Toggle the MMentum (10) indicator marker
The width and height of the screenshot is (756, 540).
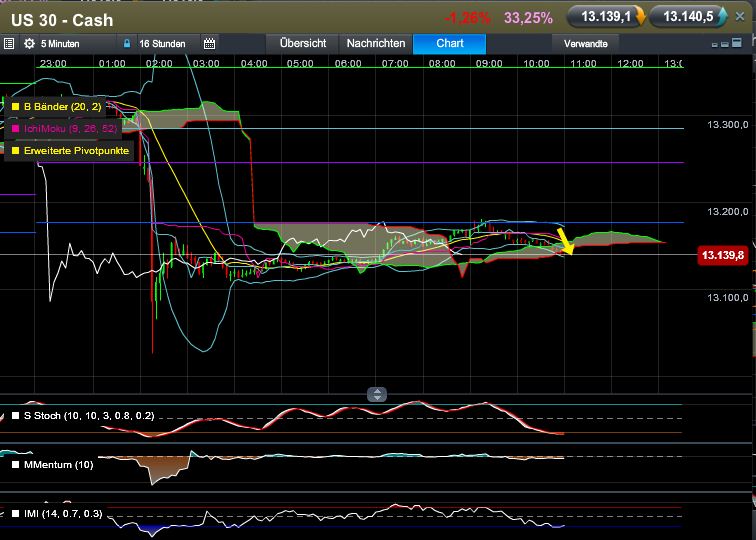coord(15,464)
